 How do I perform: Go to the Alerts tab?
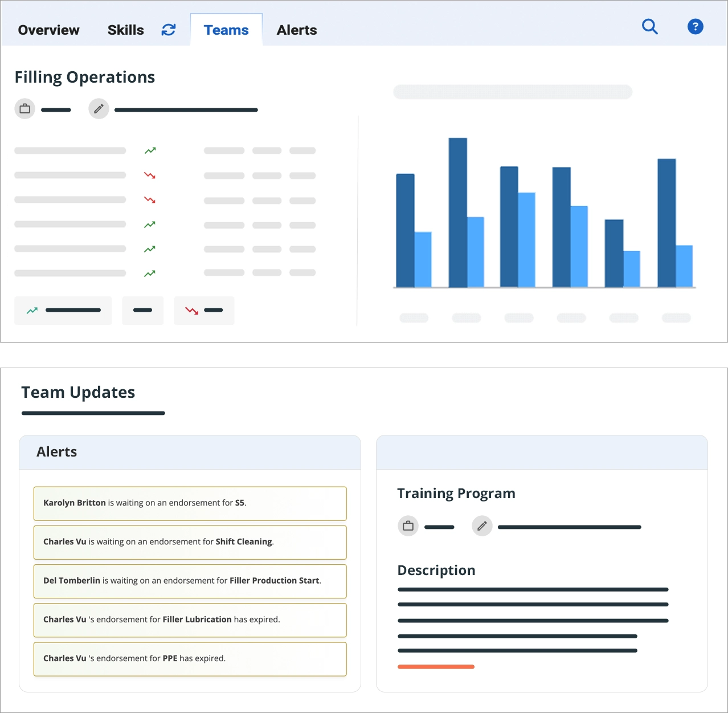pyautogui.click(x=296, y=30)
